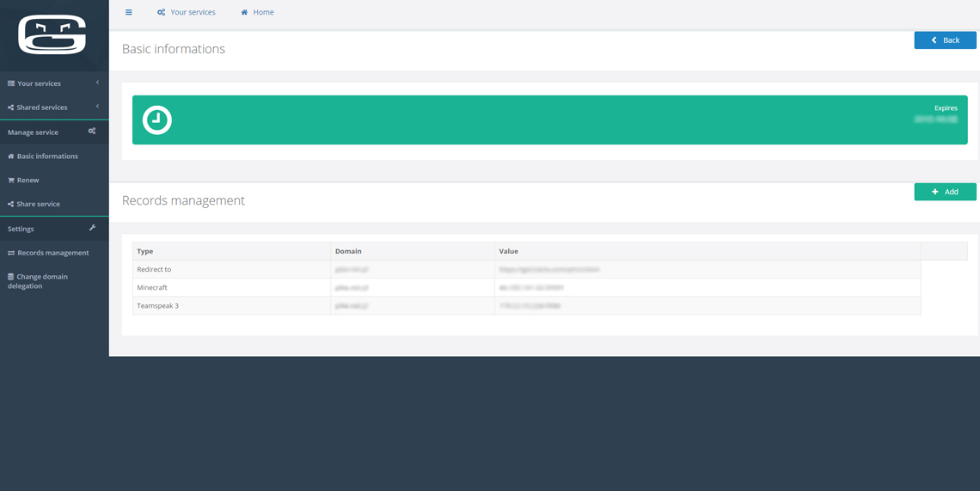Select the Teamspeak 3 record row

pos(526,306)
